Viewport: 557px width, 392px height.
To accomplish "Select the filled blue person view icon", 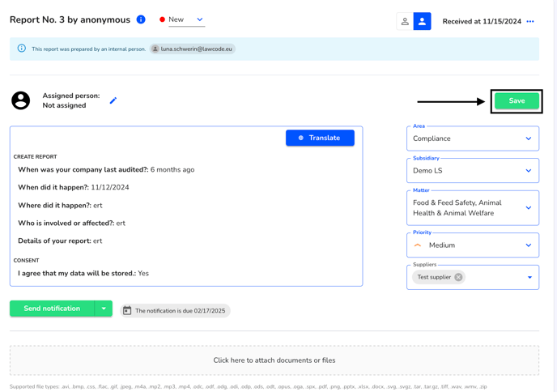I will (422, 21).
